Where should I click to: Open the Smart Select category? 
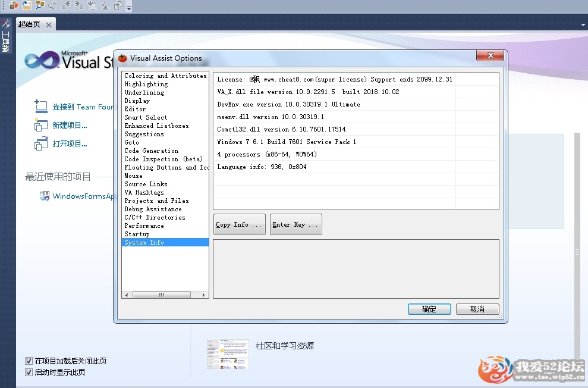point(165,117)
